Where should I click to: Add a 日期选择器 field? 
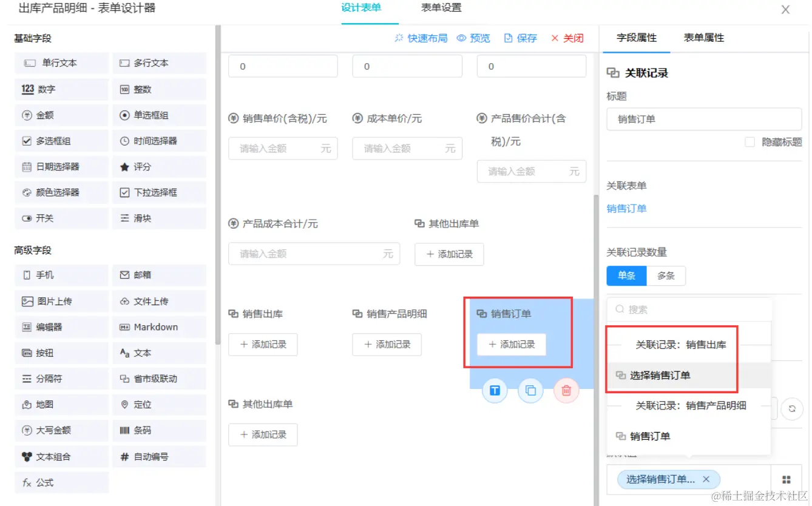coord(61,167)
